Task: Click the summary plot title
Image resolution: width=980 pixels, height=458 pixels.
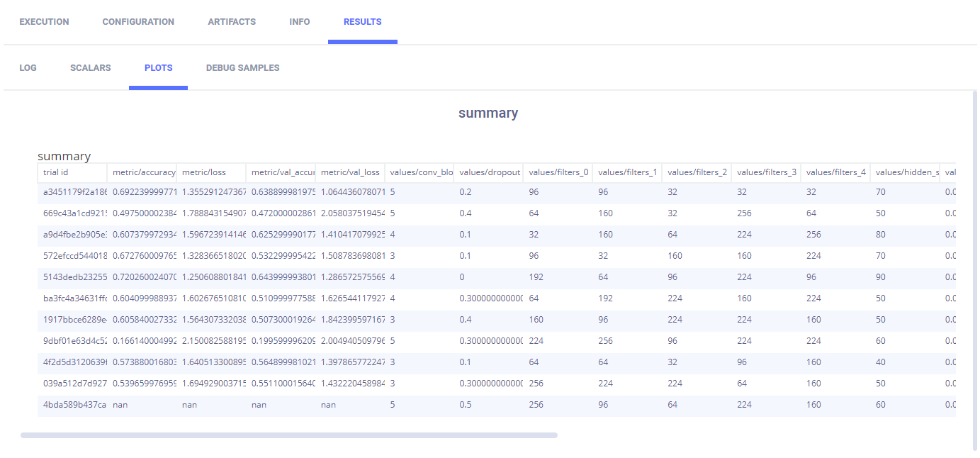Action: [x=488, y=113]
